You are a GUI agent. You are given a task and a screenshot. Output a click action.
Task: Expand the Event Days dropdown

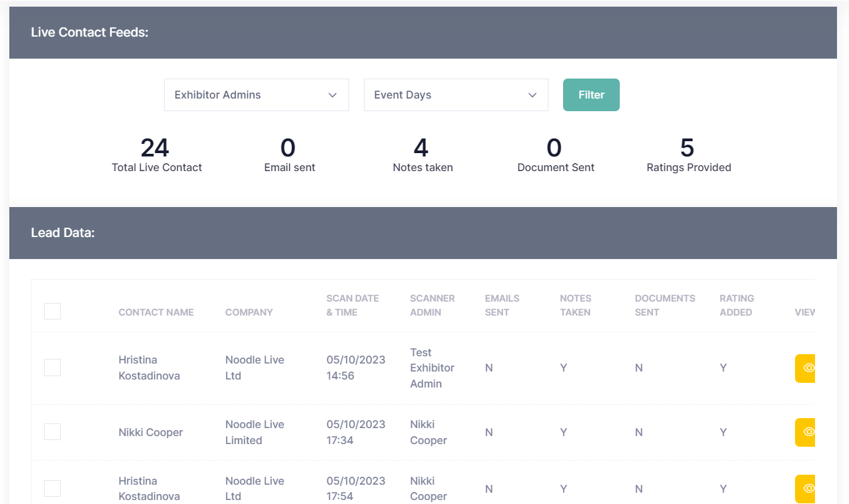[x=455, y=95]
